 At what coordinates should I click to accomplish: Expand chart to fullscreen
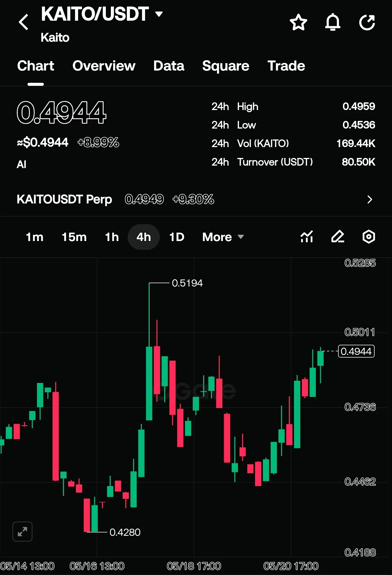[x=22, y=531]
